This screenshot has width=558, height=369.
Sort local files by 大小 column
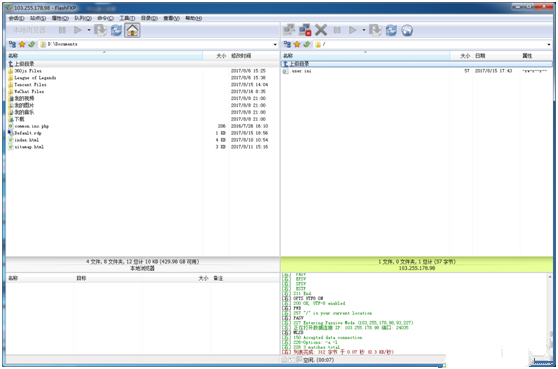click(x=216, y=56)
